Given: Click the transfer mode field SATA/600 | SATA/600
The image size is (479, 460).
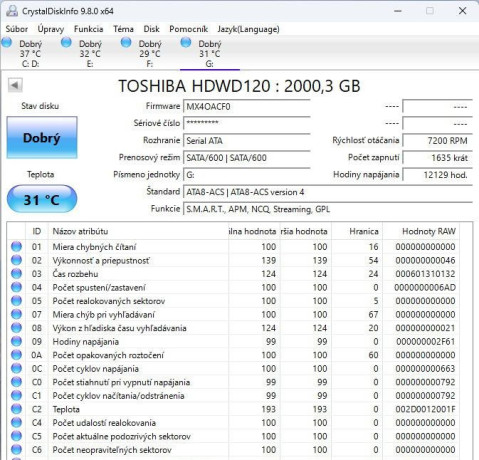Looking at the screenshot, I should pyautogui.click(x=247, y=158).
